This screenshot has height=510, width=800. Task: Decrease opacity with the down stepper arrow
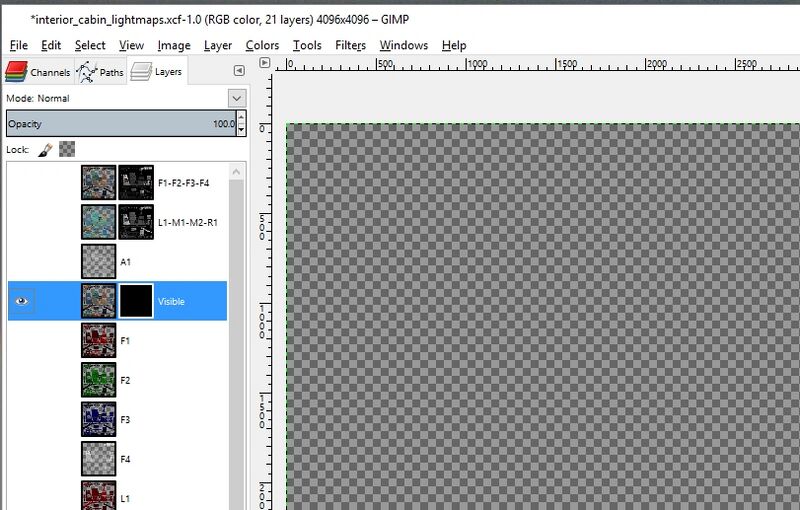pos(241,130)
